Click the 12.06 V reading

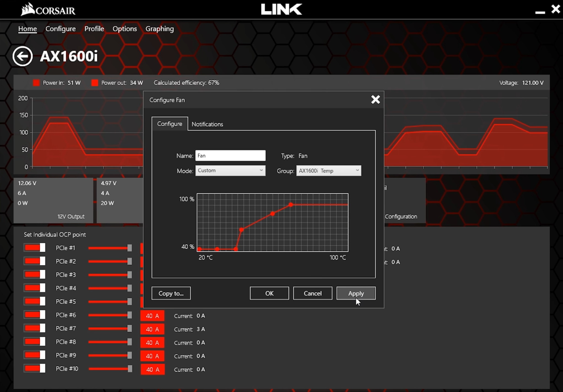(27, 183)
